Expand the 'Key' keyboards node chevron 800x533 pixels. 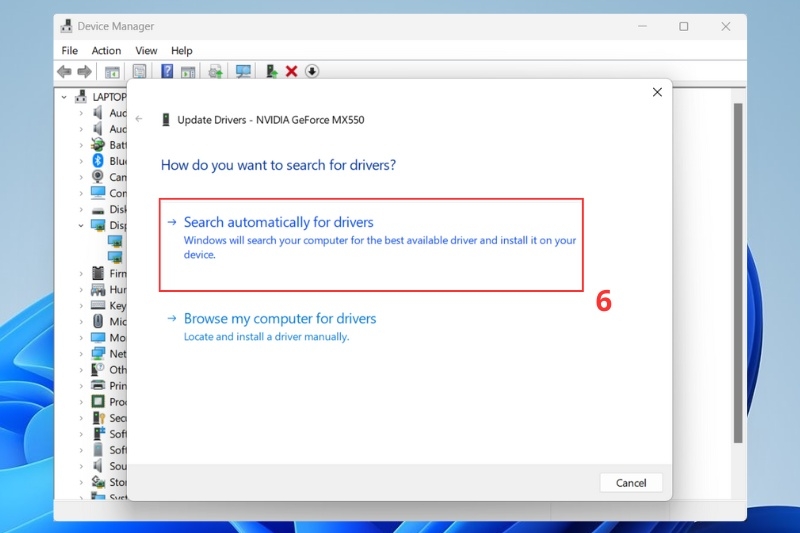click(x=81, y=306)
